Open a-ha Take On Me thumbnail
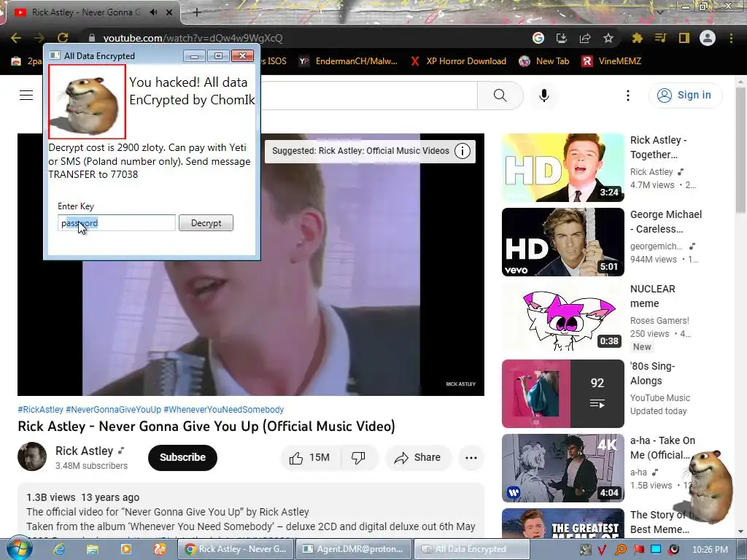The height and width of the screenshot is (560, 747). pos(562,467)
